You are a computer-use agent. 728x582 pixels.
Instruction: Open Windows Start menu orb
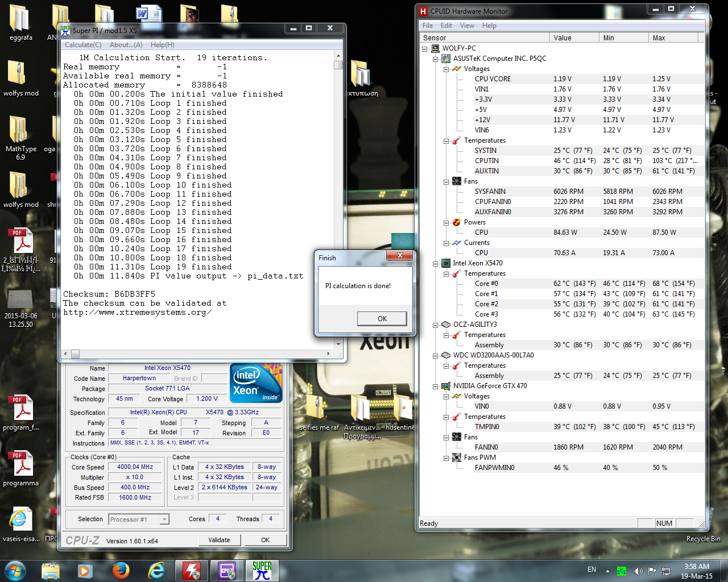pos(15,570)
